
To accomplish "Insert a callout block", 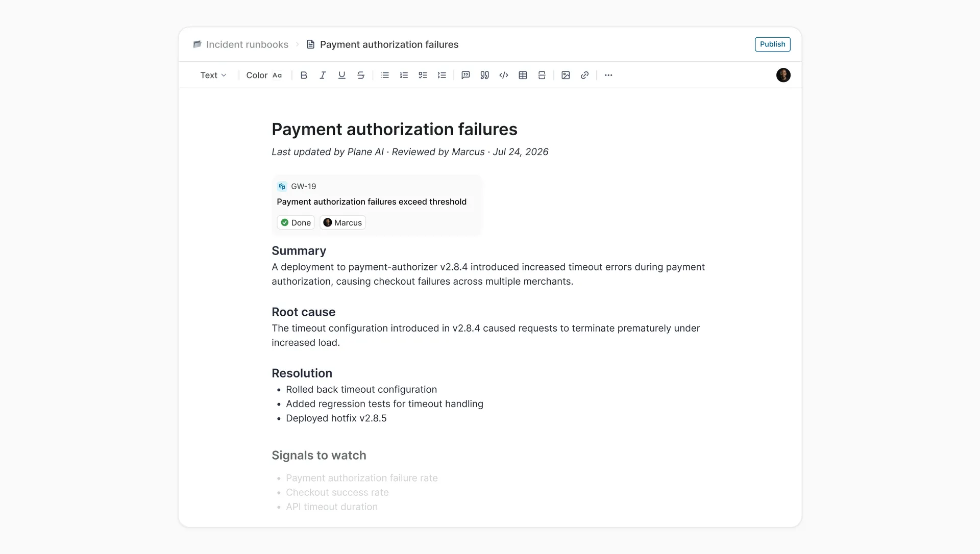I will pyautogui.click(x=465, y=75).
